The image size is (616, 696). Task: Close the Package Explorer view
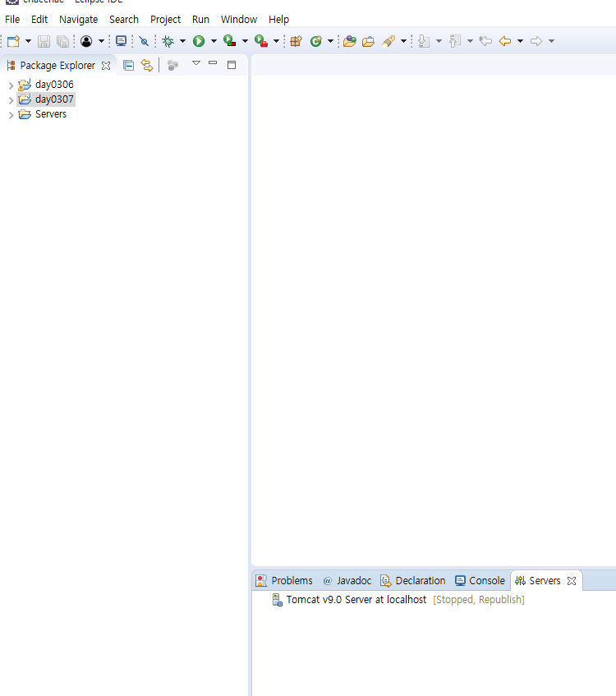point(106,66)
